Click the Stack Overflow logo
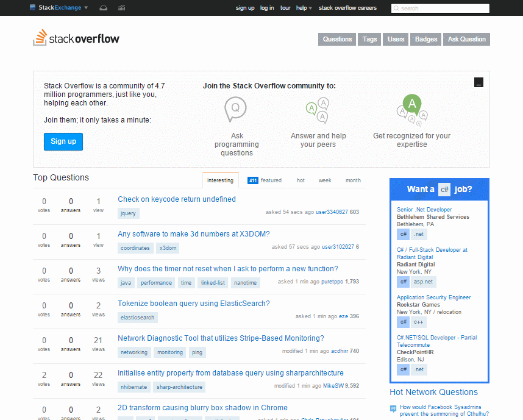Image resolution: width=523 pixels, height=420 pixels. click(x=76, y=38)
